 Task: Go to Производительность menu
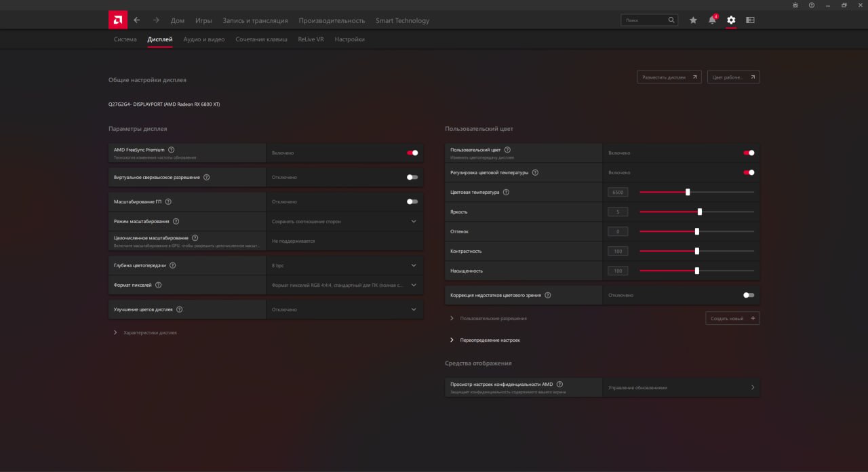pos(332,20)
